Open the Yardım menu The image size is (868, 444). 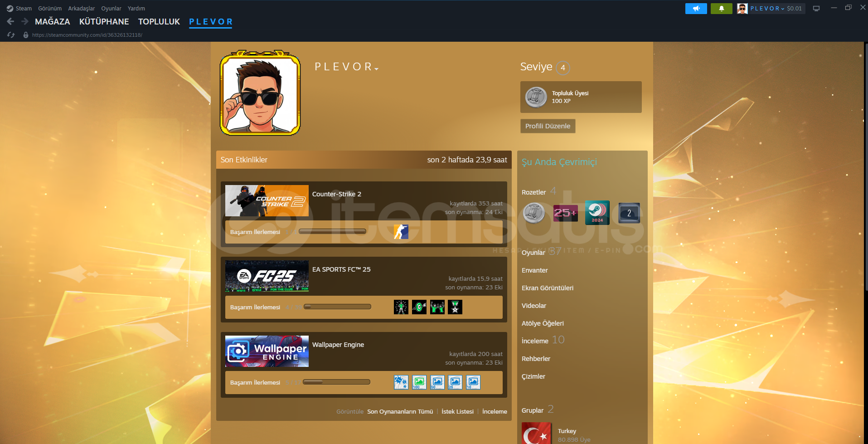click(136, 9)
